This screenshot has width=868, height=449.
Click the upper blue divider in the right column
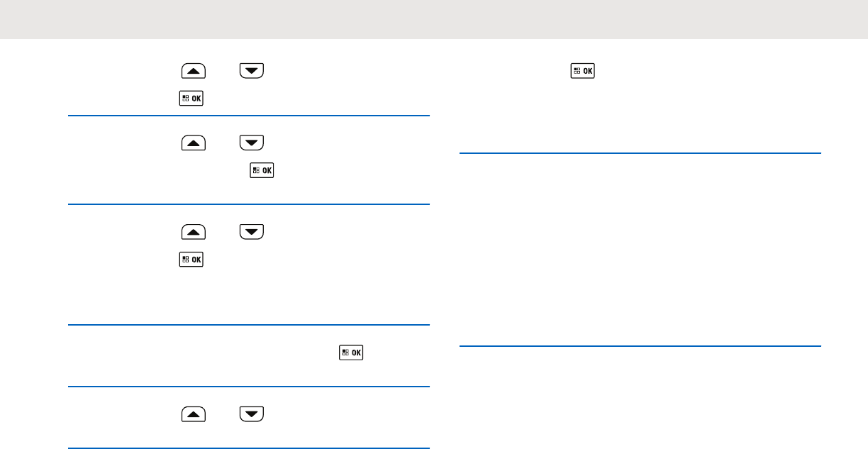click(x=640, y=153)
